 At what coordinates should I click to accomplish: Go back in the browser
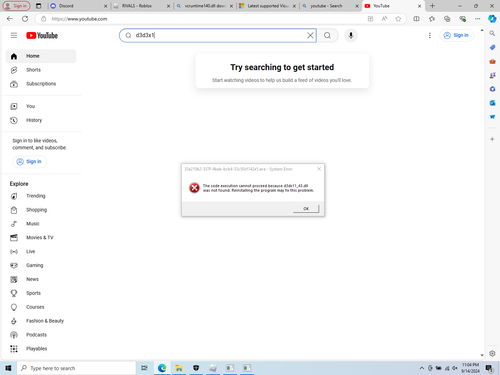(10, 19)
